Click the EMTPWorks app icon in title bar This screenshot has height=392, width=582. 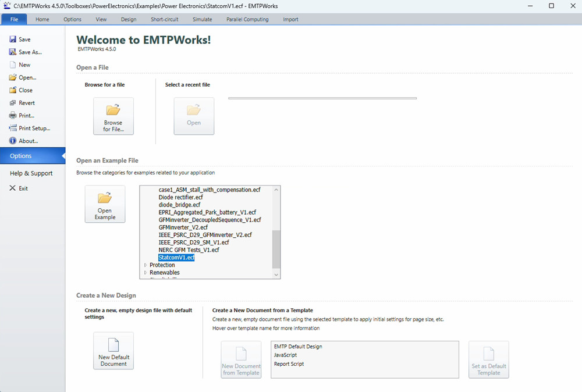7,6
